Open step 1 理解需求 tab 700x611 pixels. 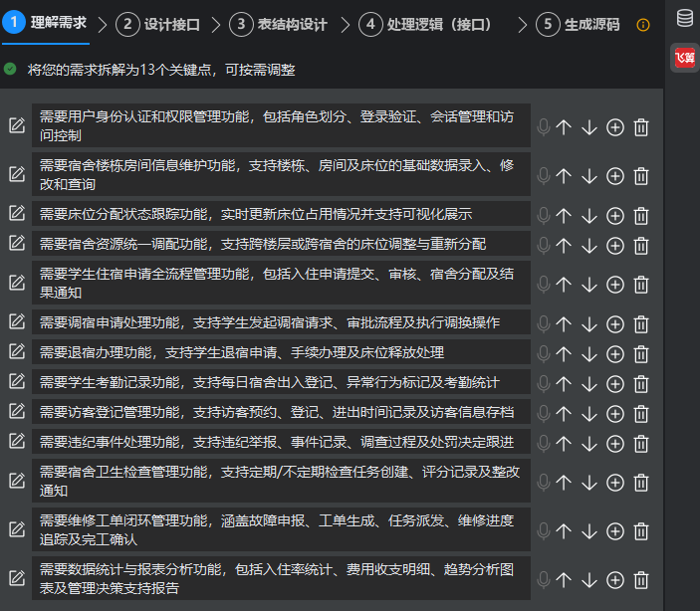pyautogui.click(x=45, y=22)
